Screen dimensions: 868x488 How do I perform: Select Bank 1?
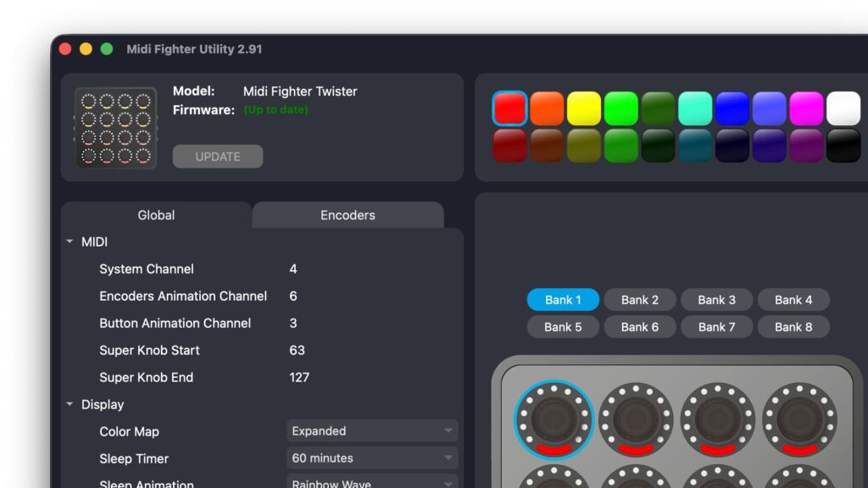coord(563,300)
